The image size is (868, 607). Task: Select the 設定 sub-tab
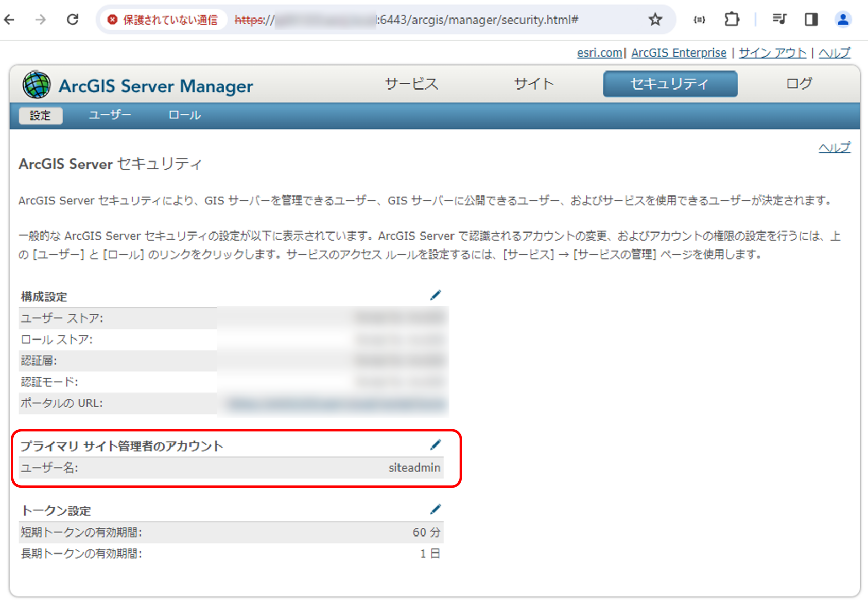(x=40, y=115)
